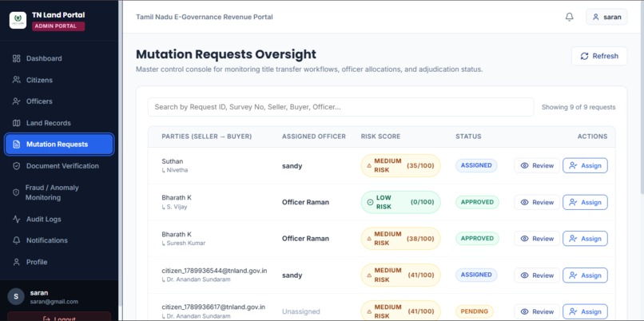Click saran@gmail.com in the sidebar footer

(x=54, y=302)
